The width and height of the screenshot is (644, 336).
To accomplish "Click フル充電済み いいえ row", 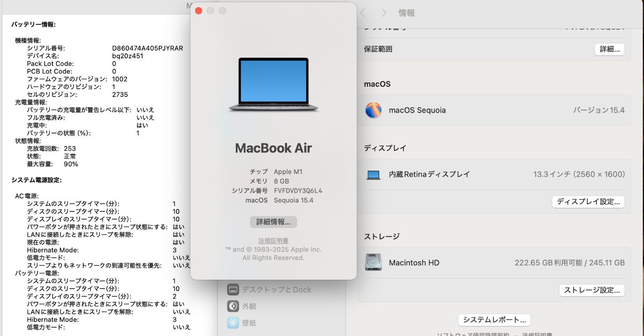I will tap(91, 118).
